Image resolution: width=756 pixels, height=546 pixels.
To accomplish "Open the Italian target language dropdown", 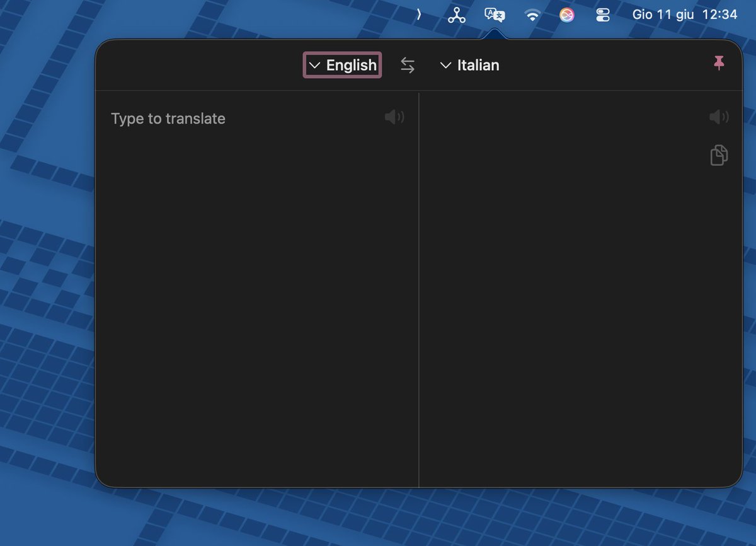I will click(469, 65).
